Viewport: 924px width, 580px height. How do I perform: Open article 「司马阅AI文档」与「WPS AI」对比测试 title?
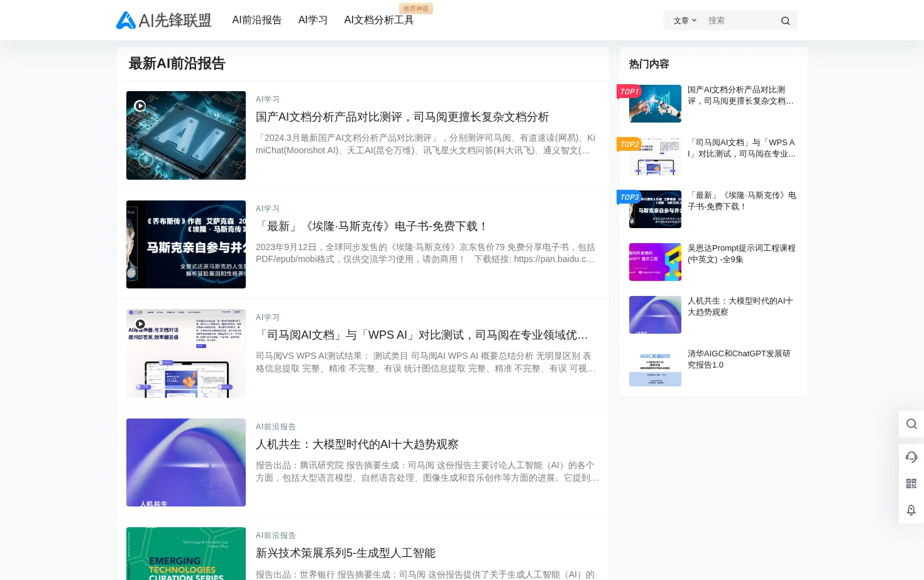(x=422, y=335)
